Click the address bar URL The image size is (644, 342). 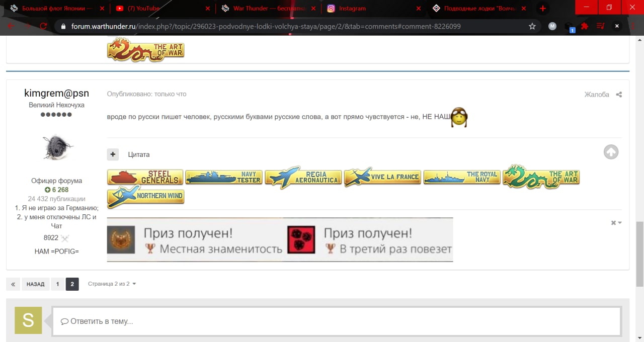tap(266, 26)
